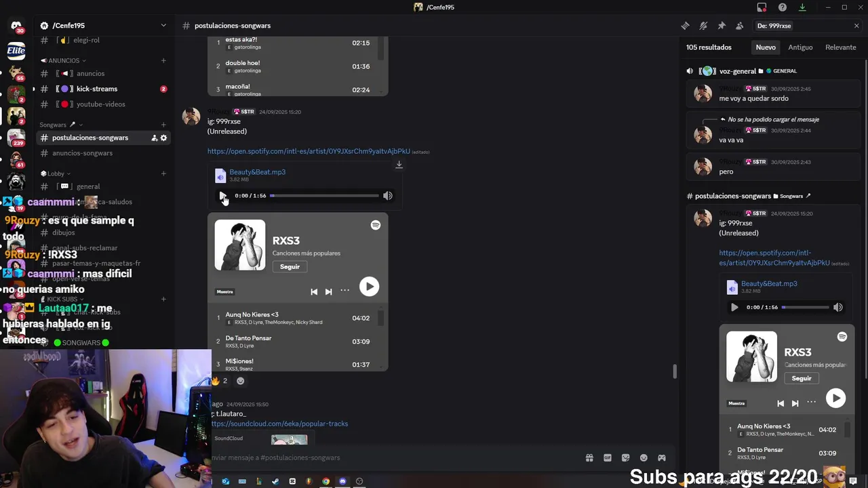Expand /Cenfe195 server dropdown menu
868x488 pixels.
click(x=163, y=26)
